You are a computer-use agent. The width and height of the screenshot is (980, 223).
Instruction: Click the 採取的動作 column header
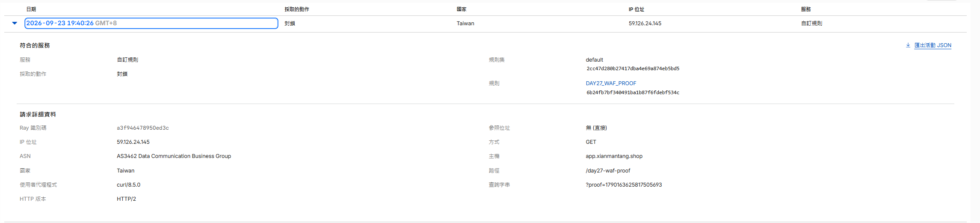297,9
